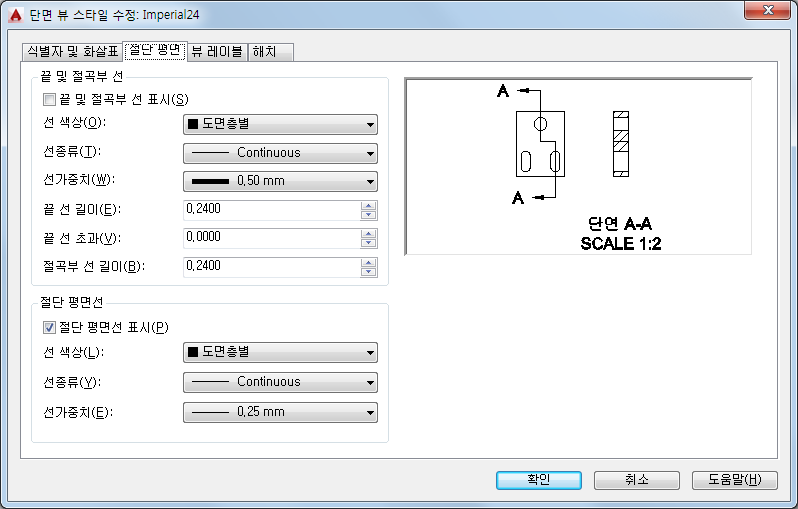This screenshot has height=509, width=798.
Task: Expand 0.25 mm lineweight dropdown
Action: click(280, 412)
